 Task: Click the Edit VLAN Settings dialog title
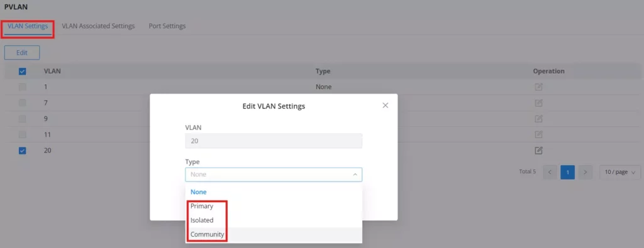point(274,107)
